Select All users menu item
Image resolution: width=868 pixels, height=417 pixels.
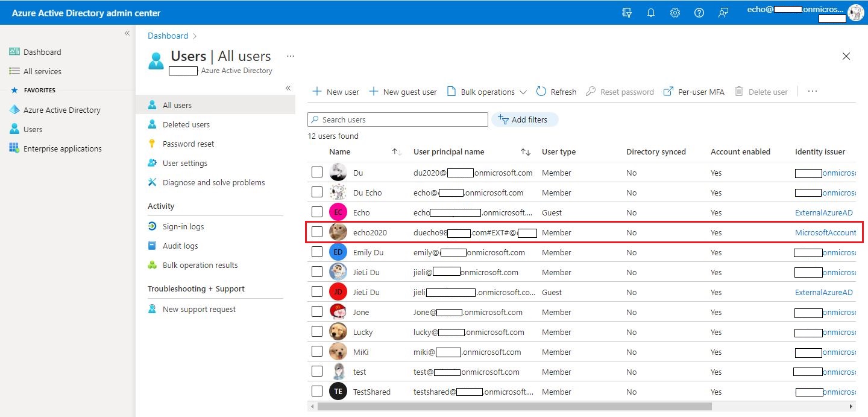215,105
